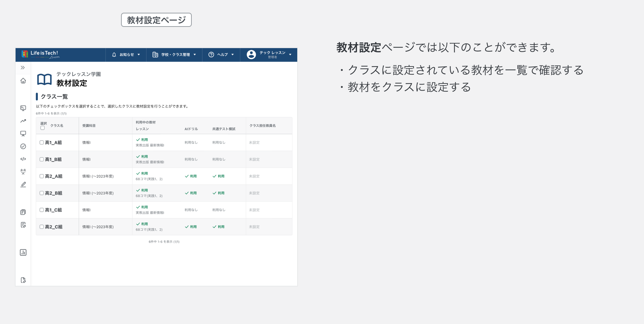The width and height of the screenshot is (644, 324).
Task: Click the user avatar icon
Action: pyautogui.click(x=251, y=54)
